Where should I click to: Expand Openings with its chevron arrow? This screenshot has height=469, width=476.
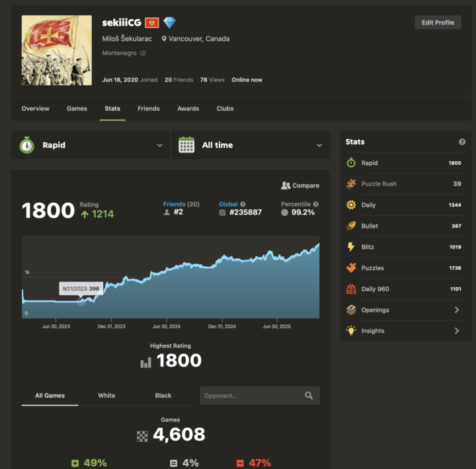(x=457, y=310)
